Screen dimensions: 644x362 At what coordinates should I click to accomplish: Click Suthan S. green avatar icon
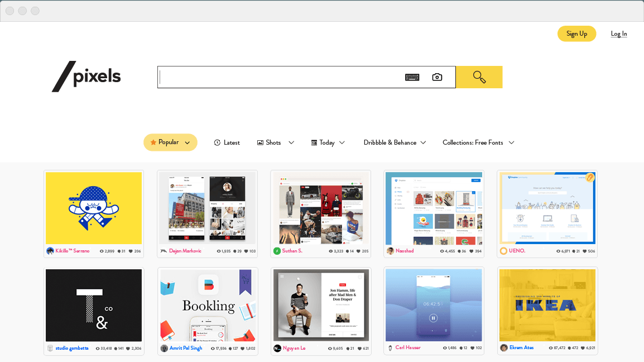(x=277, y=251)
